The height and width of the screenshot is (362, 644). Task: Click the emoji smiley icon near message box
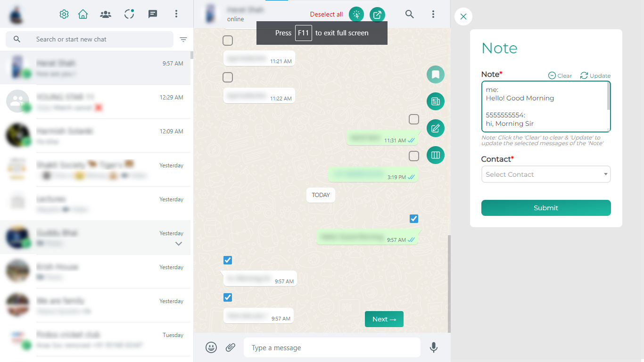[211, 347]
